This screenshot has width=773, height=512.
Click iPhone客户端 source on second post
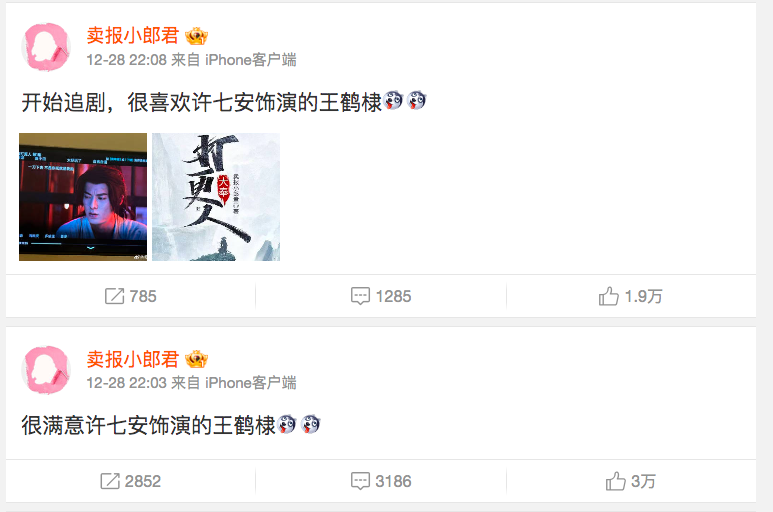click(251, 383)
